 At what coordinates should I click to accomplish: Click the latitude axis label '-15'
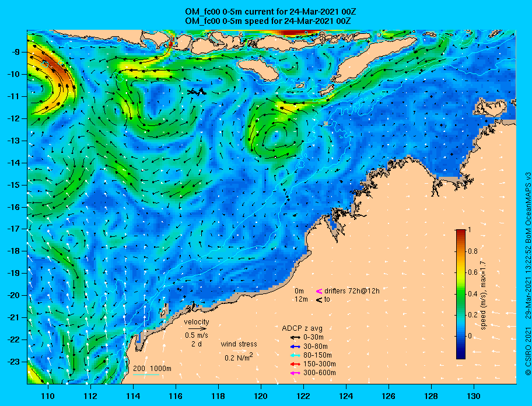point(14,185)
